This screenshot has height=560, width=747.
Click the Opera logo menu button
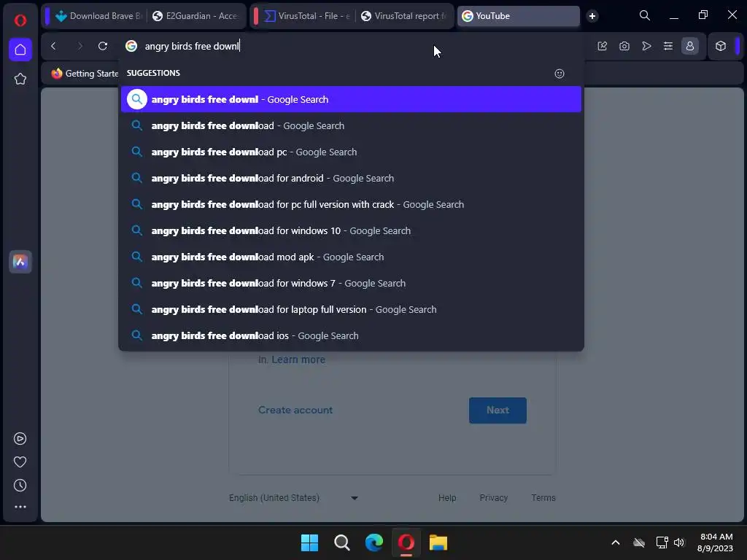[x=20, y=20]
